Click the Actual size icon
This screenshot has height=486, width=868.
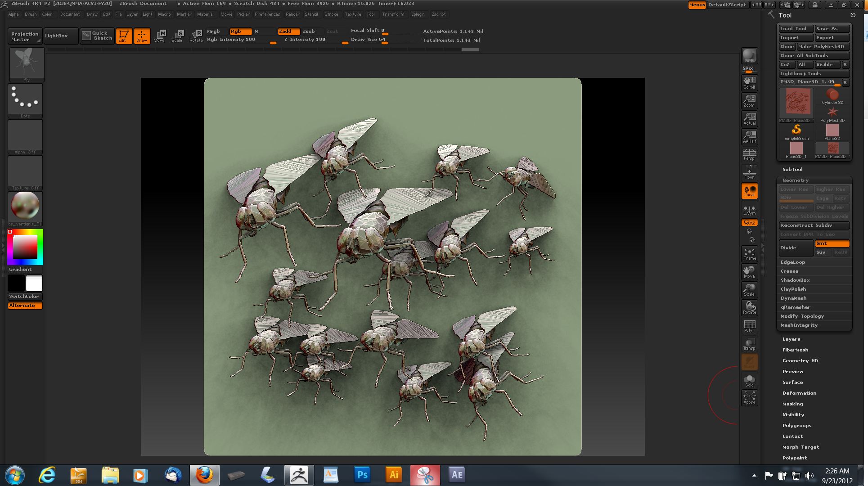click(x=749, y=118)
